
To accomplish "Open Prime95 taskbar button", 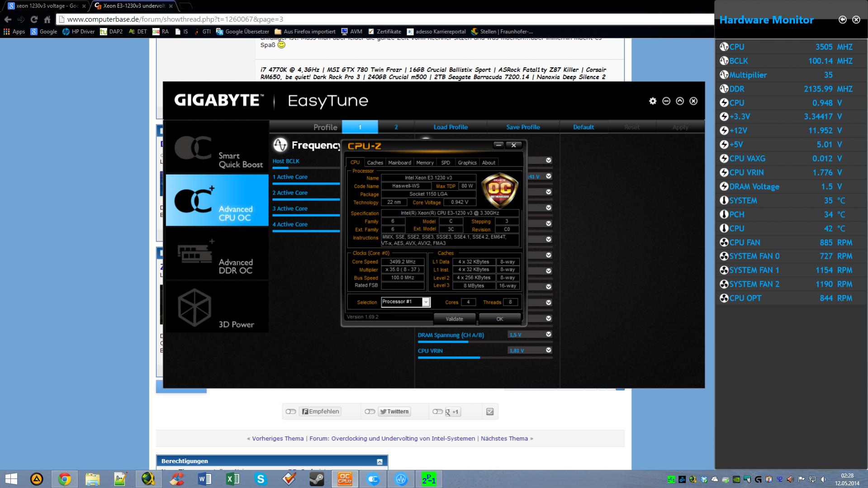I will pos(429,479).
